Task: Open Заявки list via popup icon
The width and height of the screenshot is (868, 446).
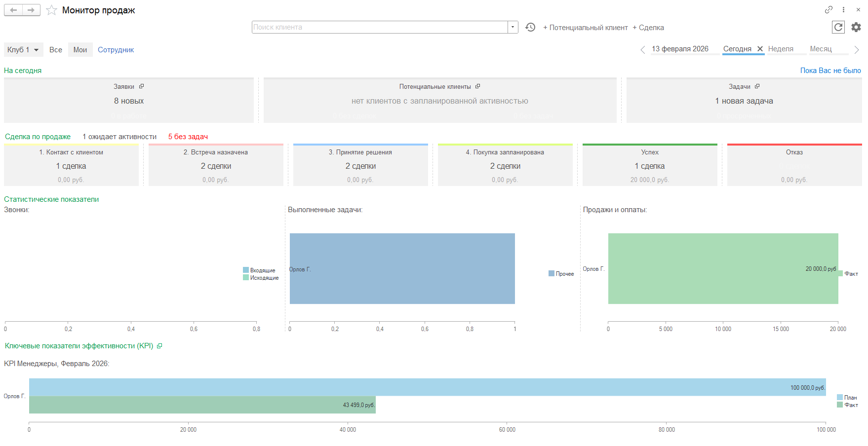Action: point(141,86)
